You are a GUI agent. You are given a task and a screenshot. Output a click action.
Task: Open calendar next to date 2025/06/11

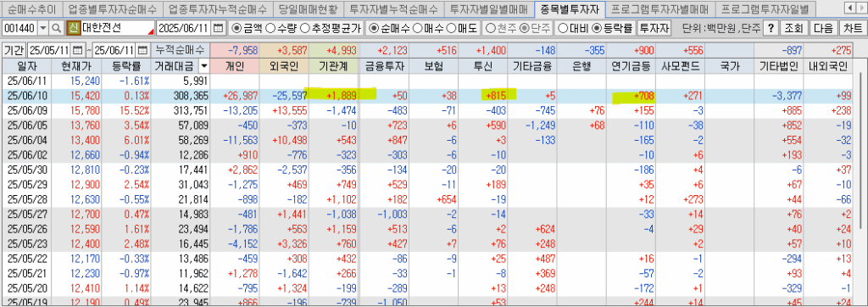[x=219, y=28]
